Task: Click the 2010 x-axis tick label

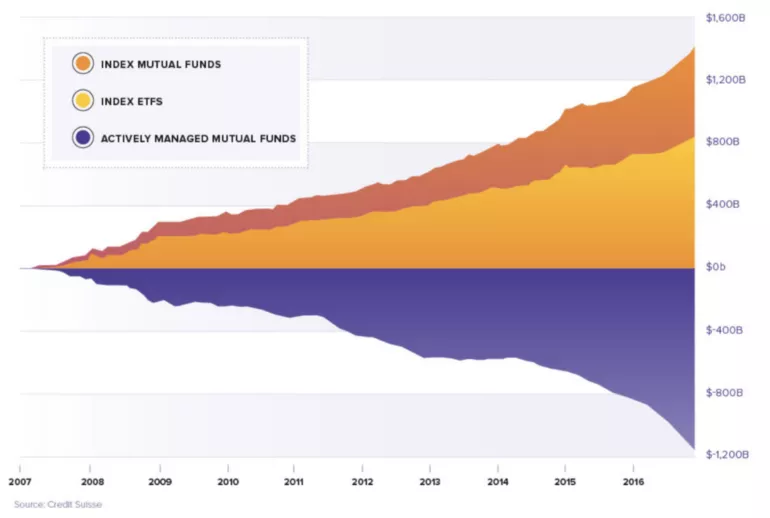Action: (x=228, y=482)
